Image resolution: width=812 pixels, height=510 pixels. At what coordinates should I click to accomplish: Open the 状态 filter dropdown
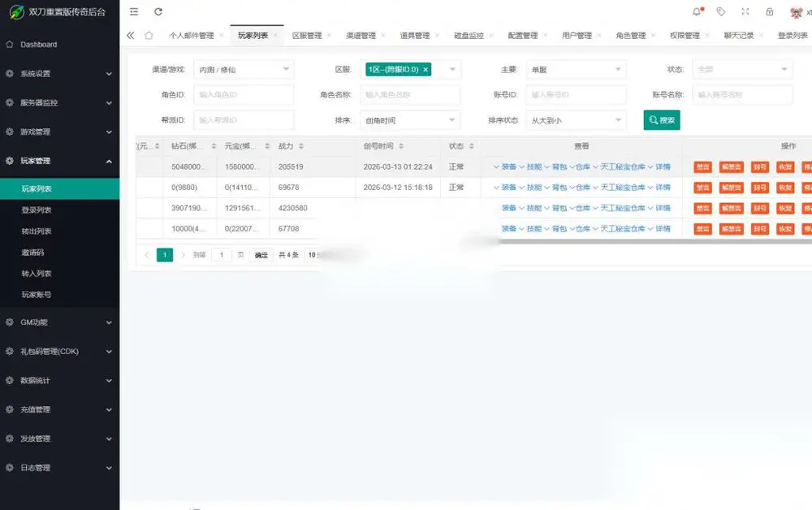tap(743, 69)
